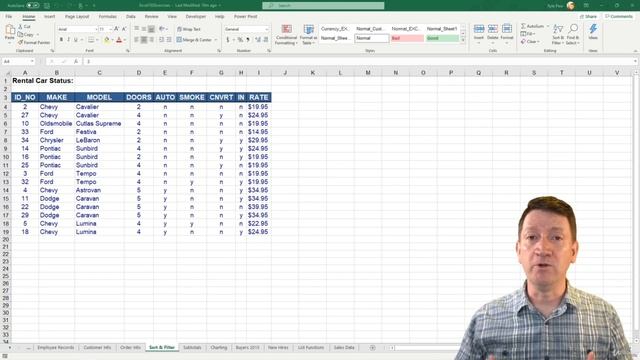
Task: Toggle bold formatting
Action: coord(61,40)
